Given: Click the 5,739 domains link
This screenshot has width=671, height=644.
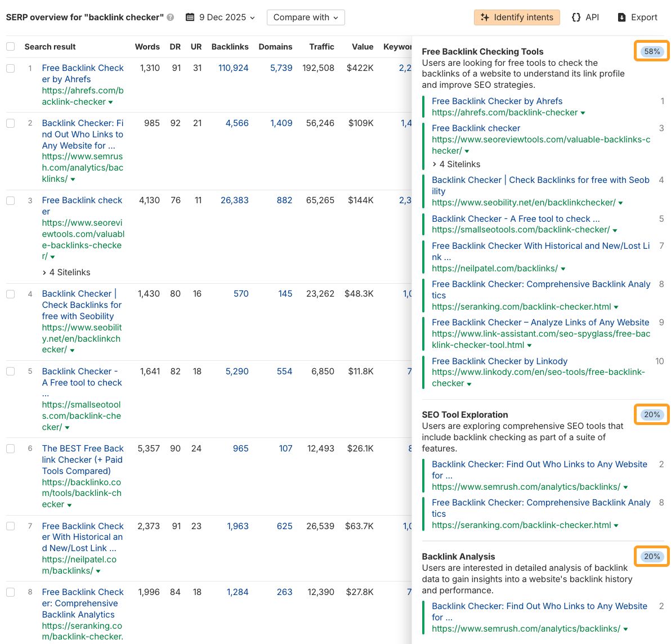Looking at the screenshot, I should pos(282,68).
